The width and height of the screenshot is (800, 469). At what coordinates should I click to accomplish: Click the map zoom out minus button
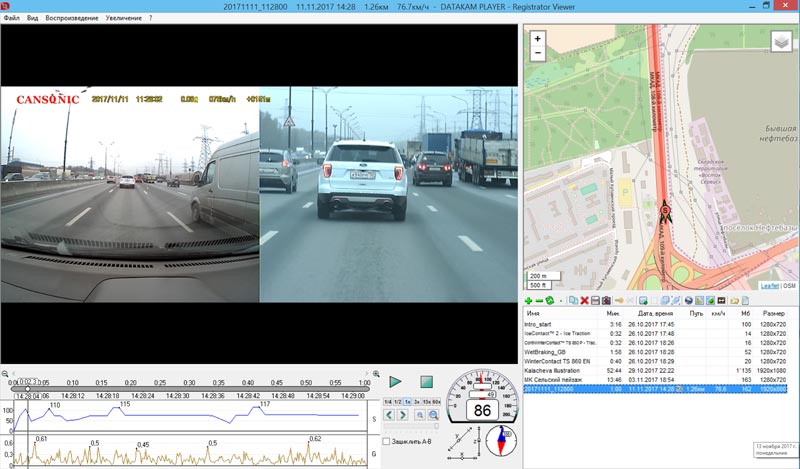[538, 56]
